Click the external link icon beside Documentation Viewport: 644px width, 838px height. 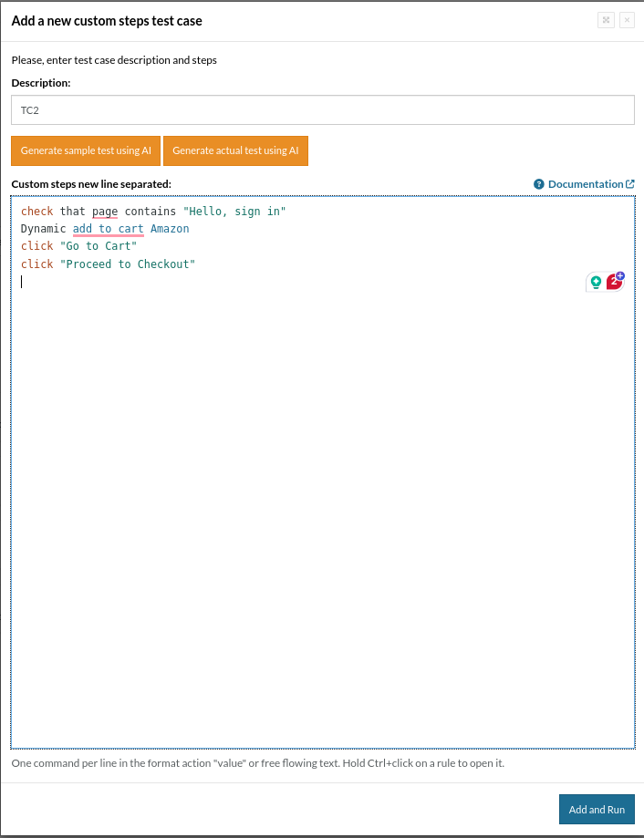pos(630,184)
